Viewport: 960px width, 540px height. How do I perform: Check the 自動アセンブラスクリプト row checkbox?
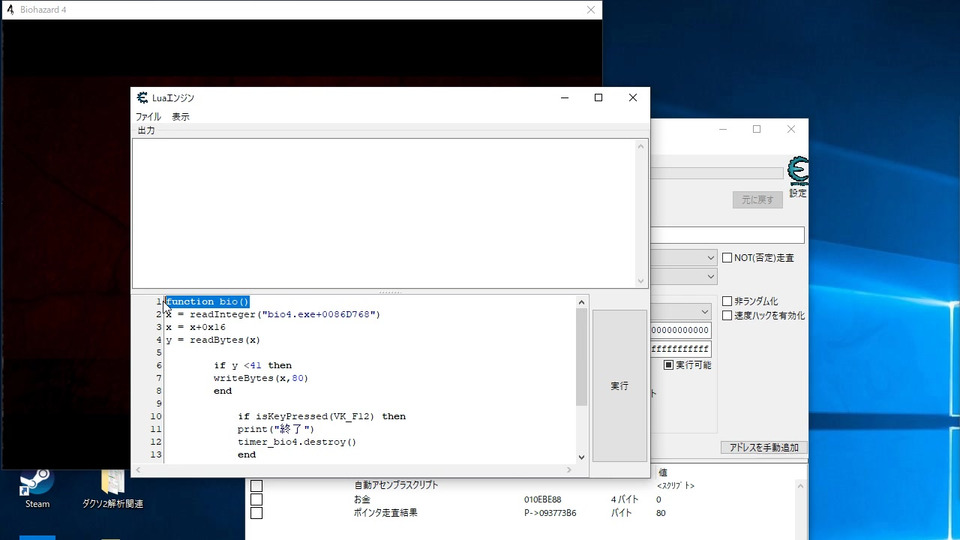coord(257,486)
